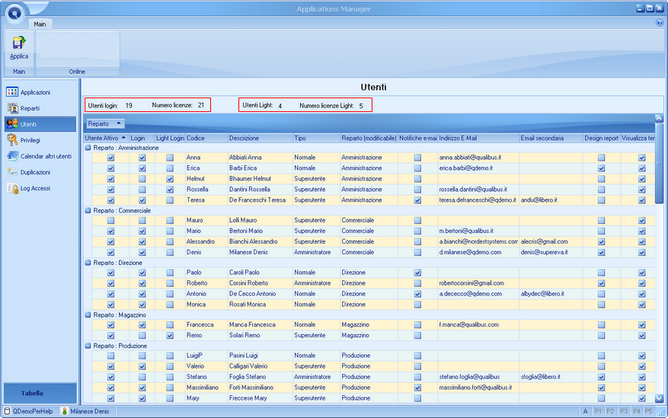Collapse the Reparto : Amministrazione group
Screen dimensions: 668x418
tap(88, 148)
